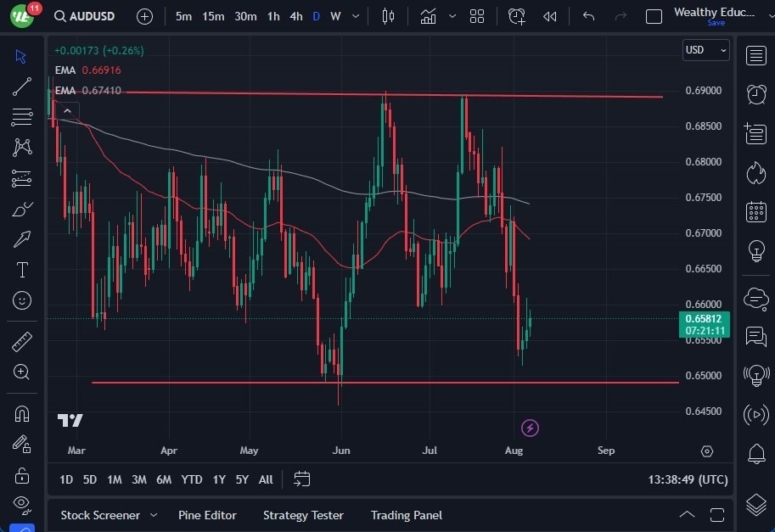Toggle Hide All Drawings visibility
The height and width of the screenshot is (532, 775).
pyautogui.click(x=21, y=504)
